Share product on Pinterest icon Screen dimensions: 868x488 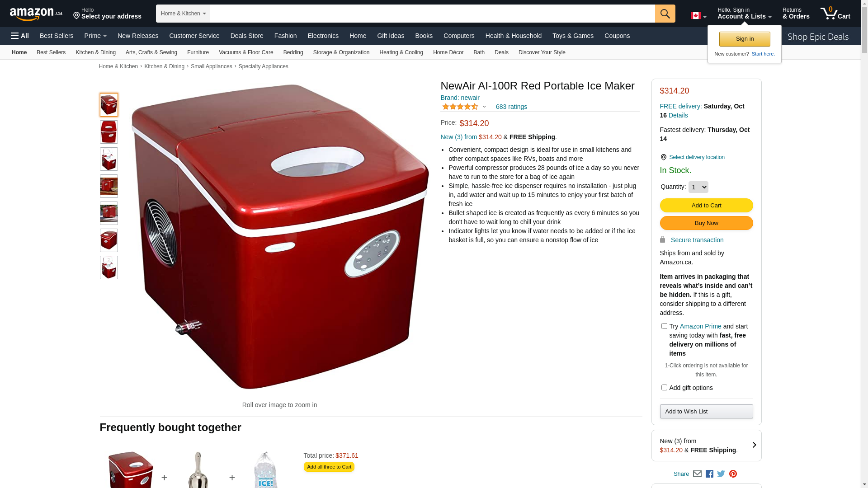tap(733, 474)
